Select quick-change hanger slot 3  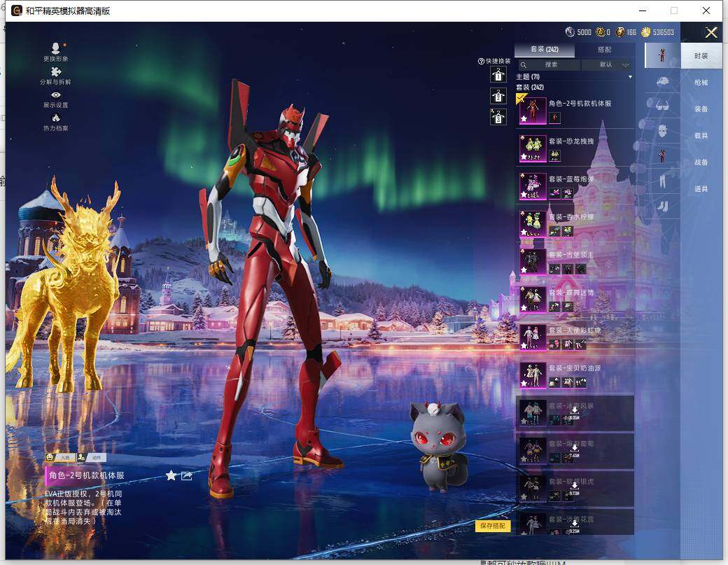click(x=498, y=117)
